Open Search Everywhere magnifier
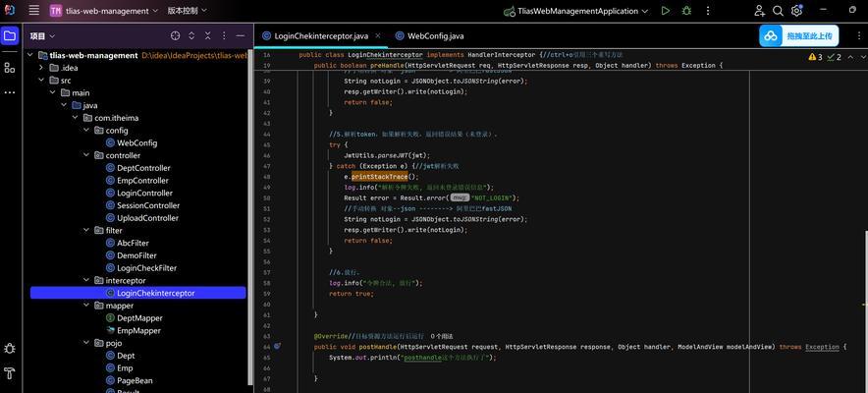Screen dimensions: 868x393 point(778,11)
